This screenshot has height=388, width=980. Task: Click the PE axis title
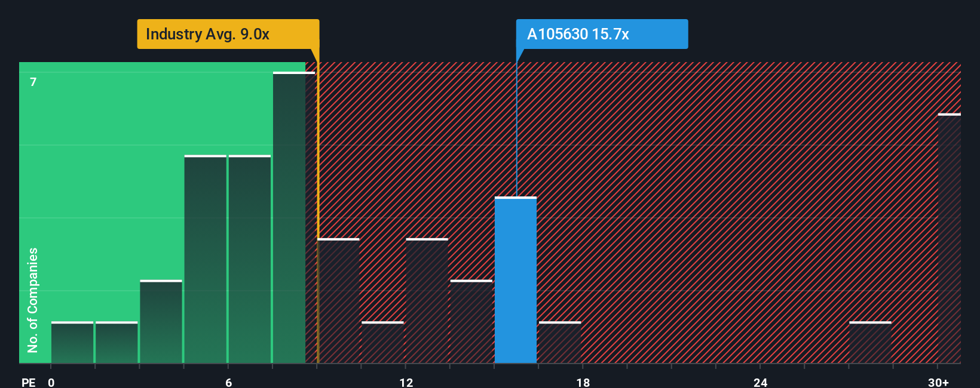click(x=28, y=382)
